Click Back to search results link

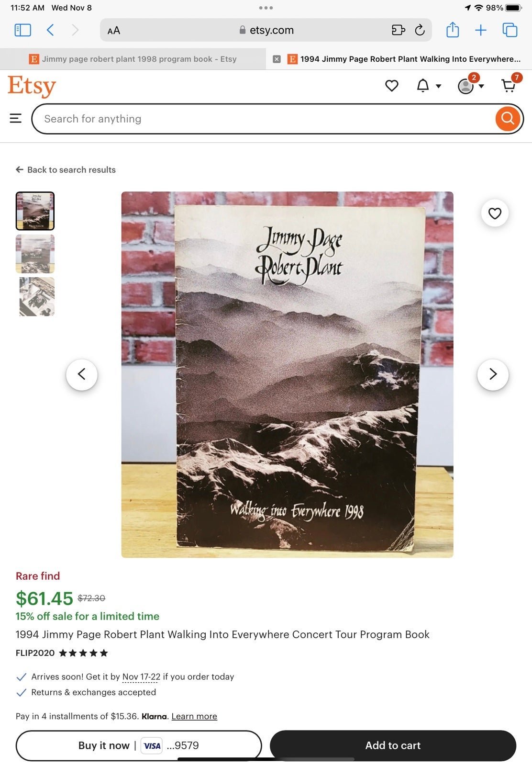coord(66,169)
